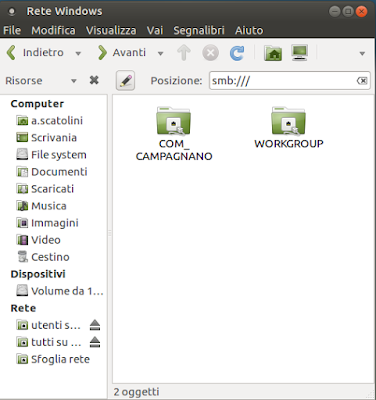The width and height of the screenshot is (376, 400).
Task: Toggle the location edit pencil button
Action: tap(125, 80)
